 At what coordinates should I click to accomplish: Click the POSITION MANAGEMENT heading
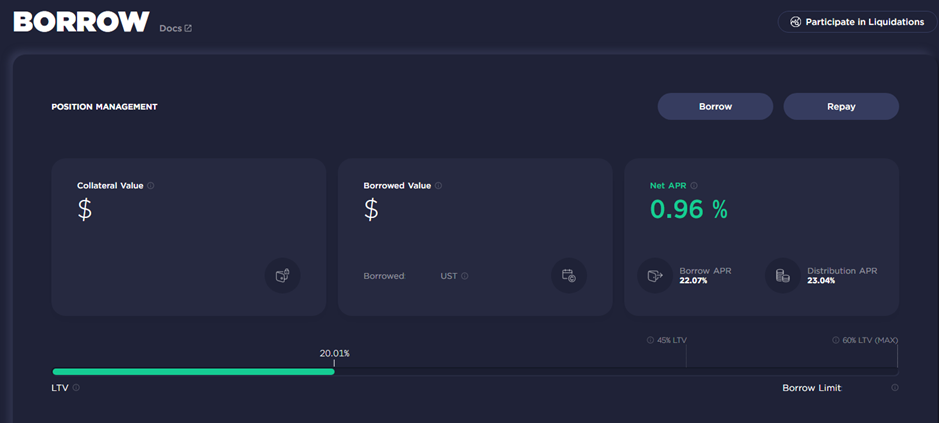click(x=104, y=107)
